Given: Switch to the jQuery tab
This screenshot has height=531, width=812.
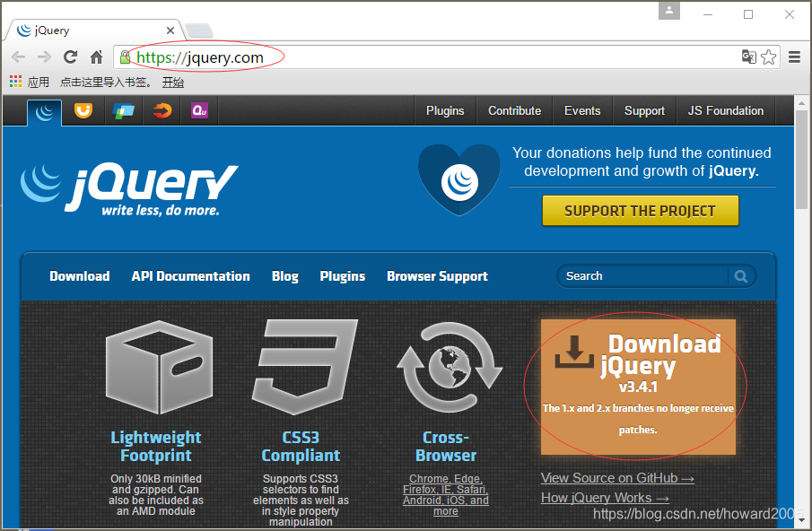Looking at the screenshot, I should [x=93, y=30].
